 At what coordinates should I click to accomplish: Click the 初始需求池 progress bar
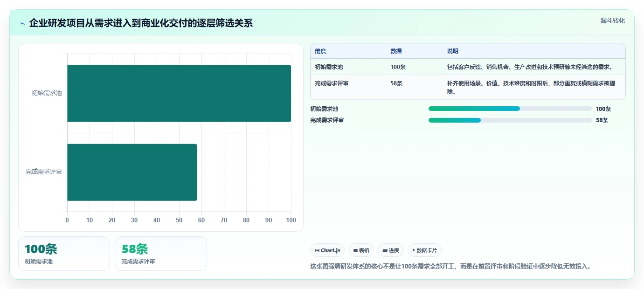pyautogui.click(x=510, y=109)
